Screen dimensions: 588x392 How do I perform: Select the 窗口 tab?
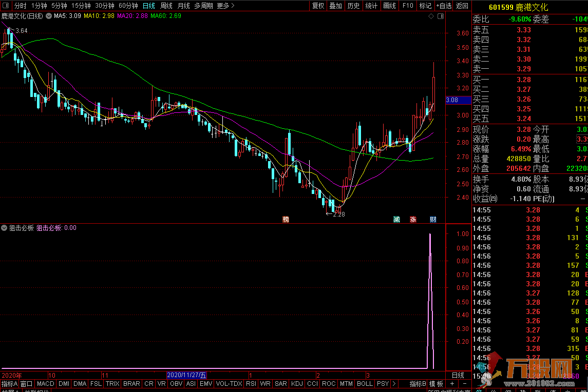pos(26,384)
